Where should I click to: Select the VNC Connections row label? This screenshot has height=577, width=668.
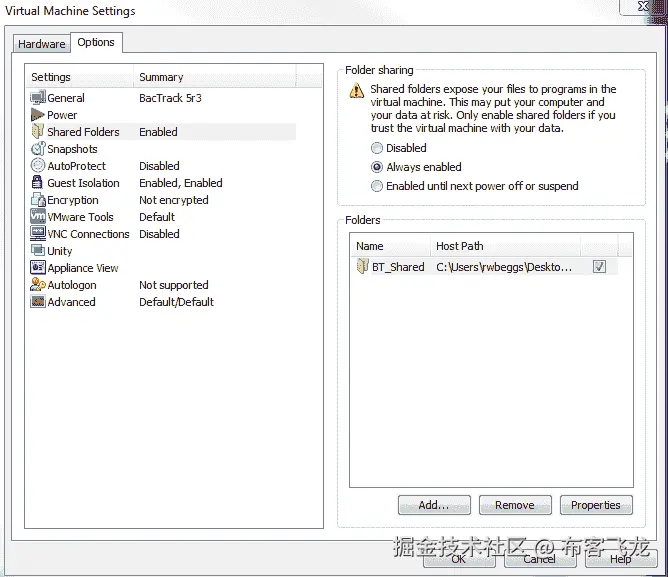[x=88, y=234]
